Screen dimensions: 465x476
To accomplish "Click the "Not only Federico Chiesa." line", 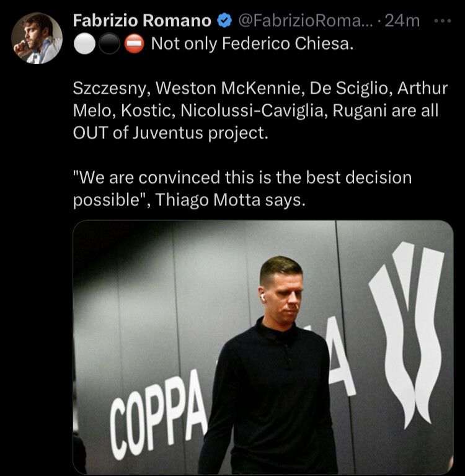I will (x=252, y=43).
